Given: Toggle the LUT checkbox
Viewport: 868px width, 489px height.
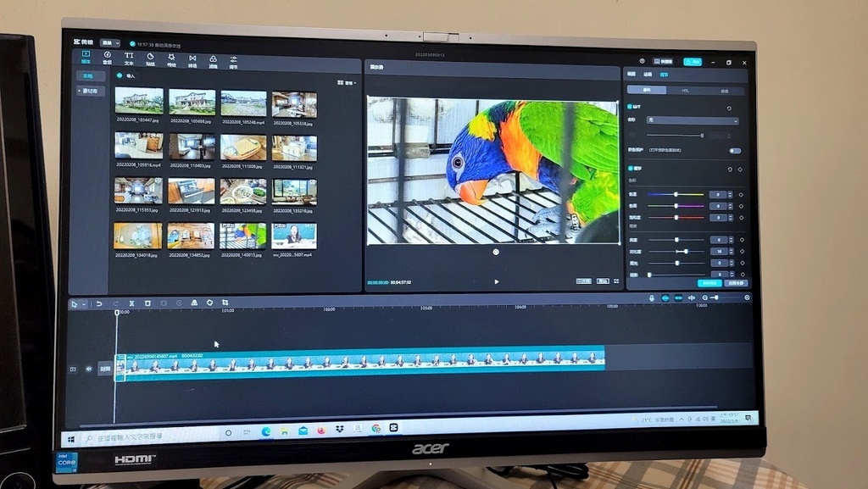Looking at the screenshot, I should point(630,106).
